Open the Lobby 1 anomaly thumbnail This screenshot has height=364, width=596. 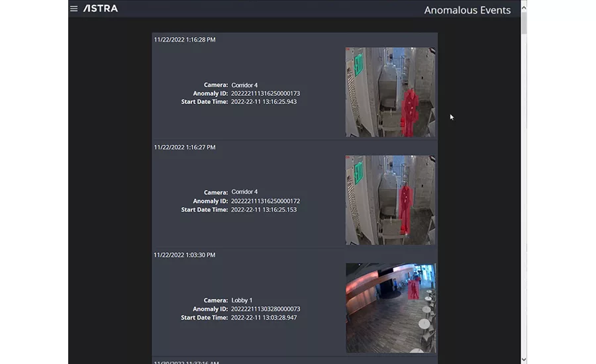click(391, 308)
